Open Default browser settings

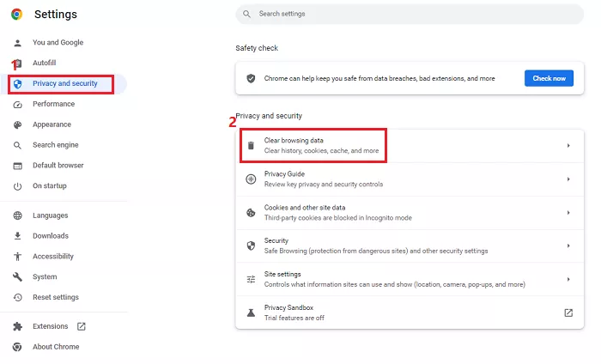tap(58, 166)
